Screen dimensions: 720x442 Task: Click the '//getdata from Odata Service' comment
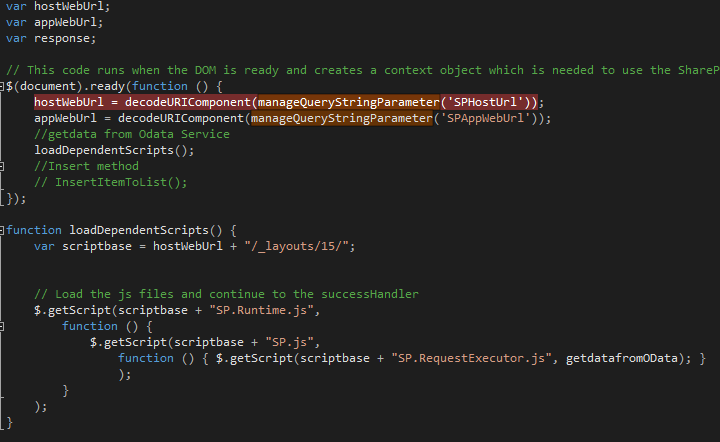pyautogui.click(x=132, y=134)
